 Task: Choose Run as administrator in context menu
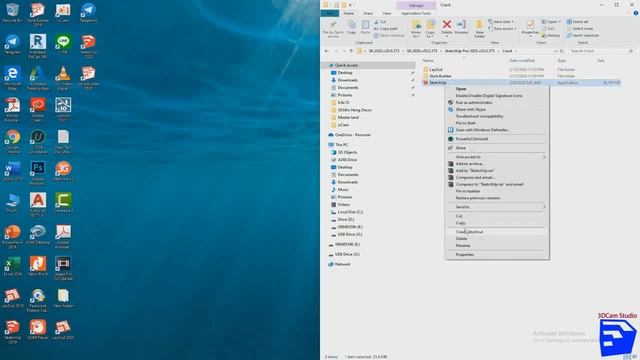coord(497,102)
